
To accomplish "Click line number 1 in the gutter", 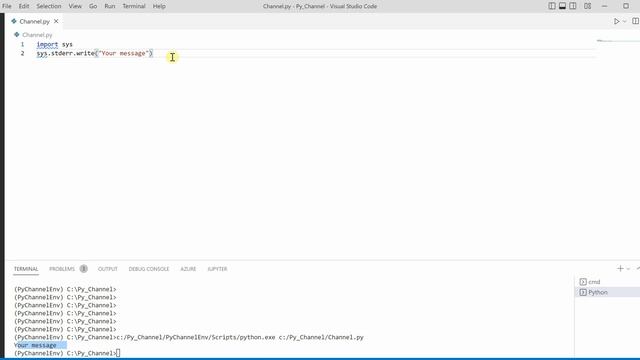I will click(x=22, y=44).
